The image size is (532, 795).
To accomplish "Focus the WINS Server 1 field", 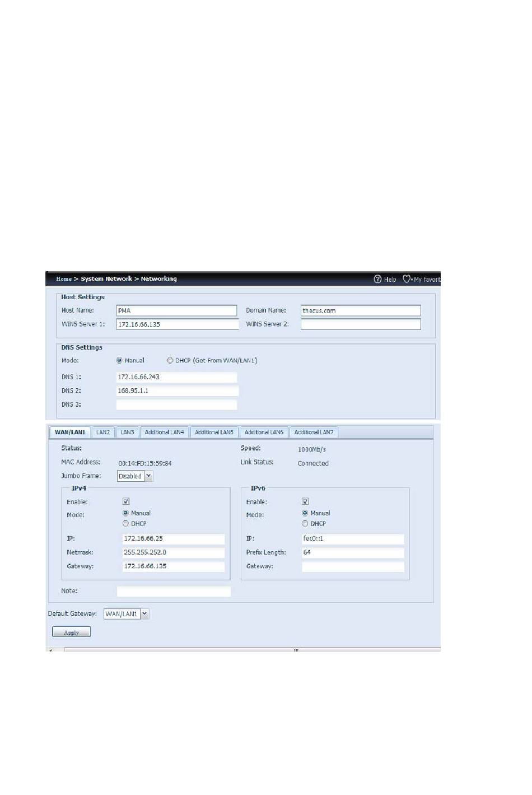I will click(x=177, y=324).
